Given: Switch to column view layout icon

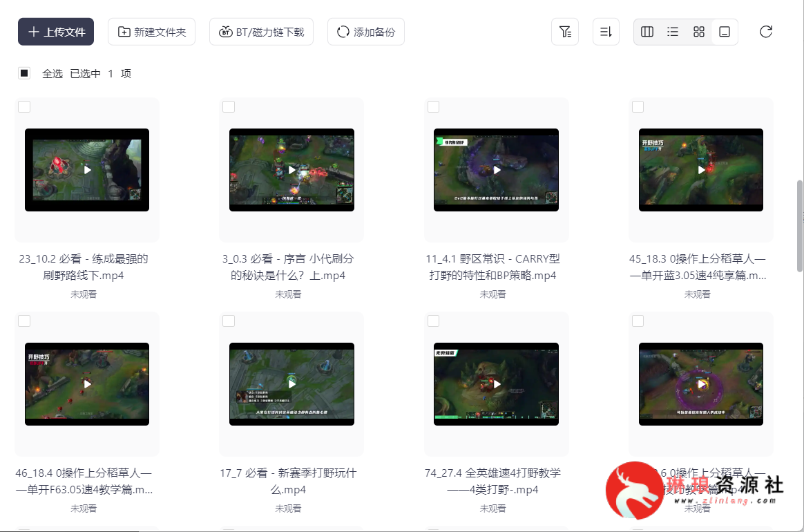Looking at the screenshot, I should coord(647,32).
